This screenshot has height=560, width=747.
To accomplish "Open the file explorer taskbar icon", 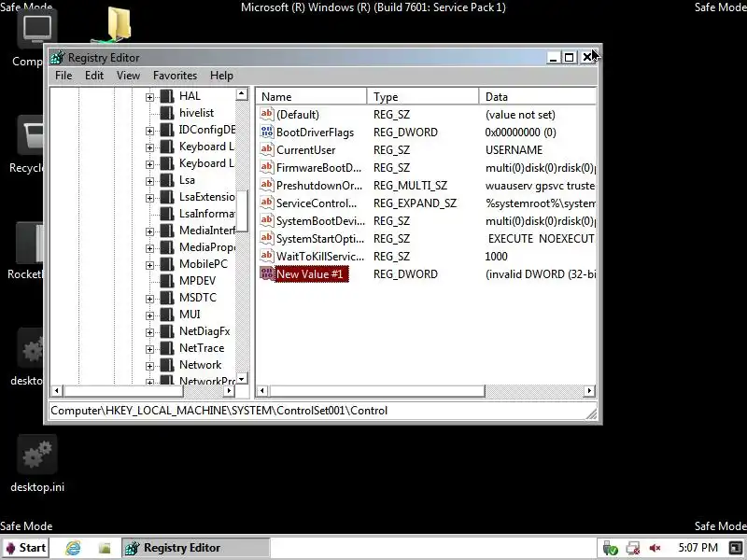I will pos(105,548).
